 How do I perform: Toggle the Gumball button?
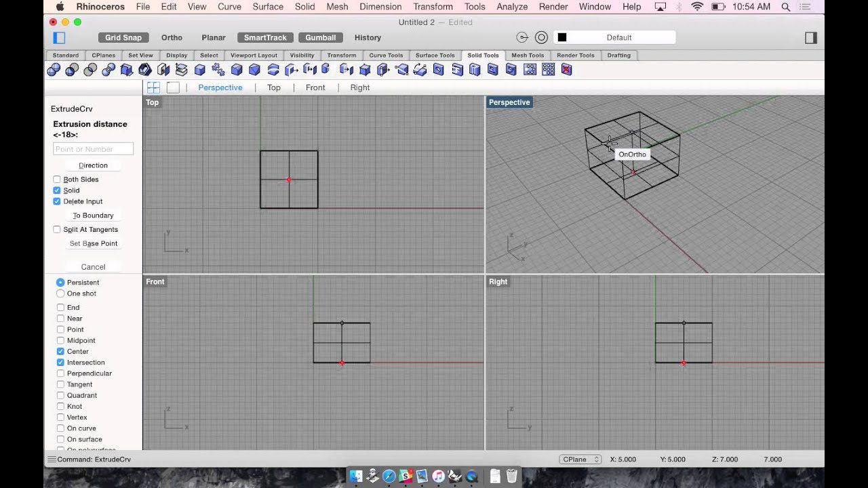320,38
